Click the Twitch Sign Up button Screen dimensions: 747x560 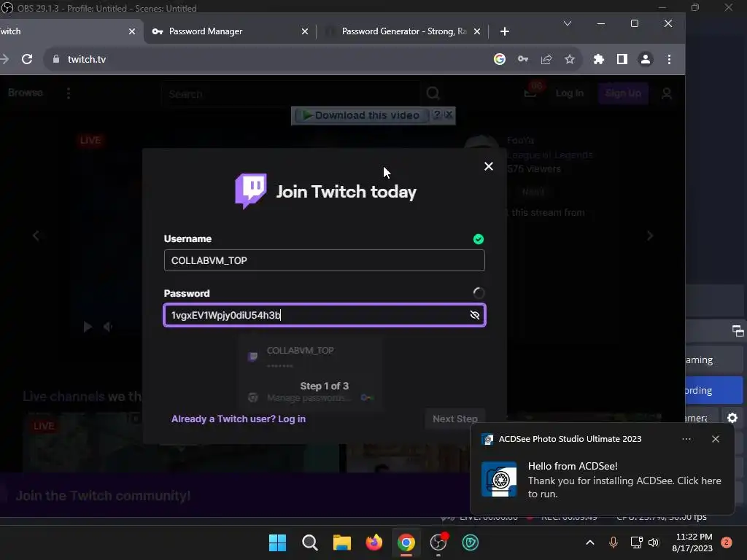coord(623,93)
